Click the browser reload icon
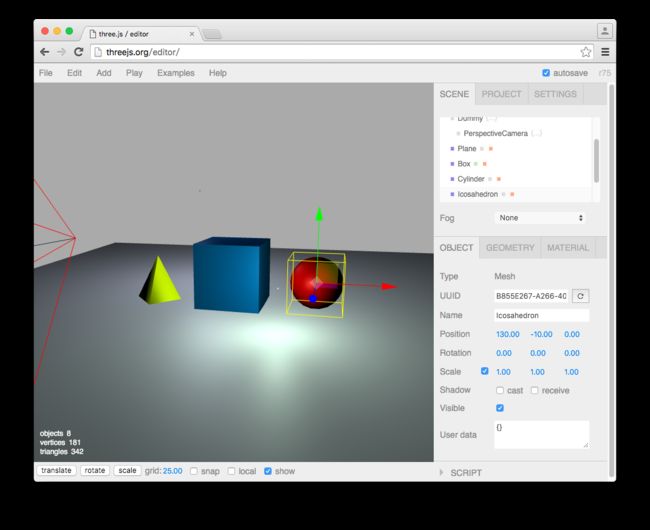Screen dimensions: 650x530 78,52
